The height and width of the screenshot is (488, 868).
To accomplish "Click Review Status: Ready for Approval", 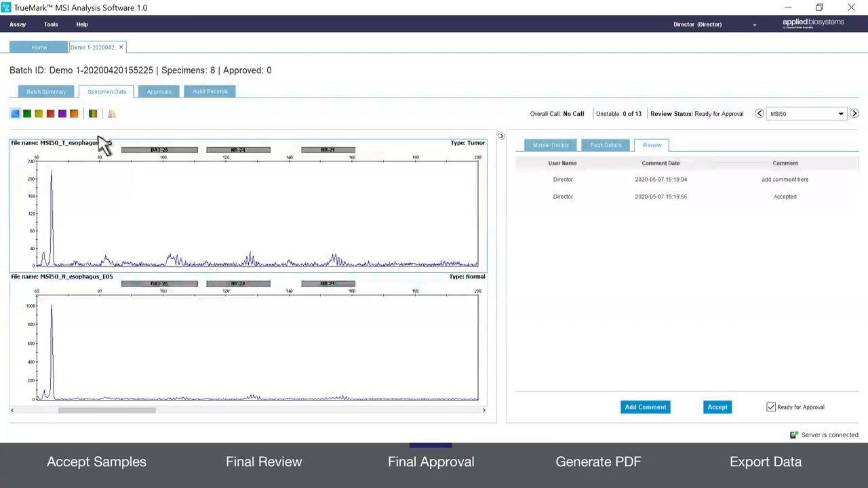I will 697,114.
